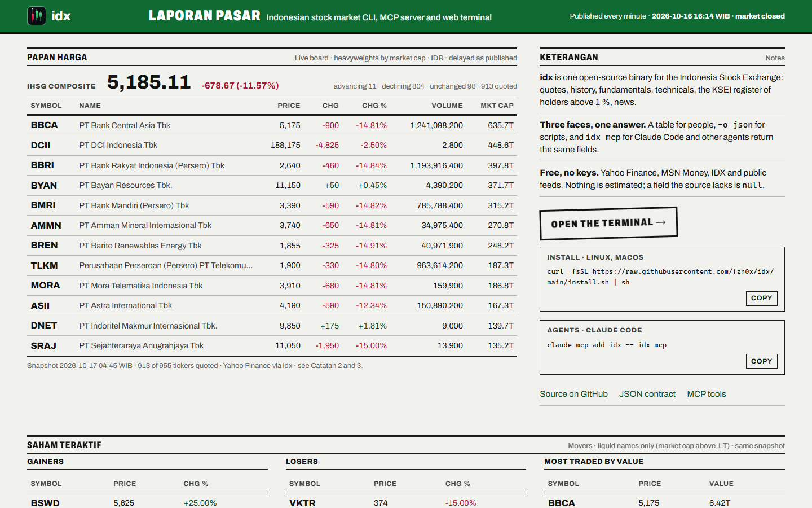This screenshot has width=812, height=508.
Task: Click the composite change -678.67 (-11.57%)
Action: tap(240, 86)
